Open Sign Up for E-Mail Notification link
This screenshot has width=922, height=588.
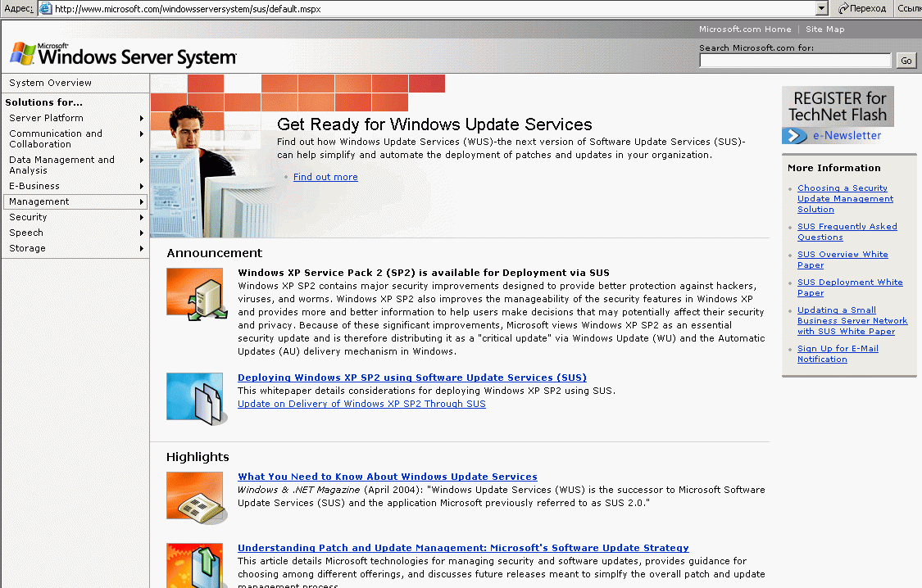[838, 354]
